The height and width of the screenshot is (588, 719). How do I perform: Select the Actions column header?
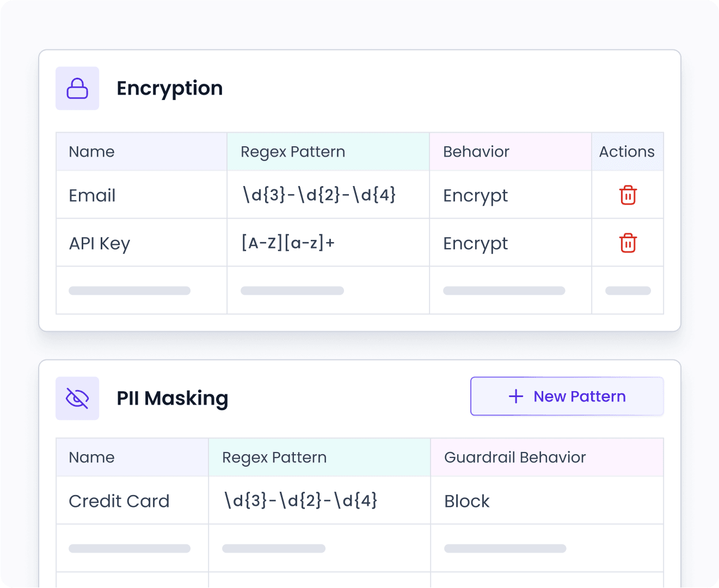click(627, 151)
